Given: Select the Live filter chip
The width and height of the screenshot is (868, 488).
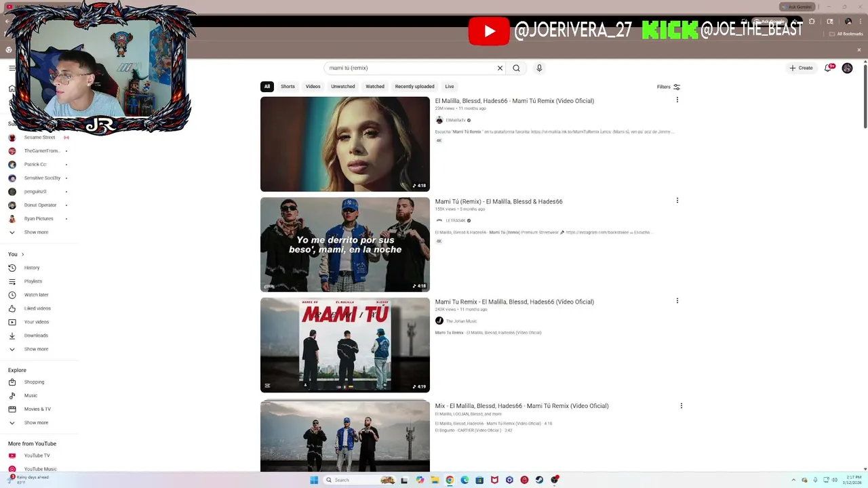Looking at the screenshot, I should click(x=449, y=86).
